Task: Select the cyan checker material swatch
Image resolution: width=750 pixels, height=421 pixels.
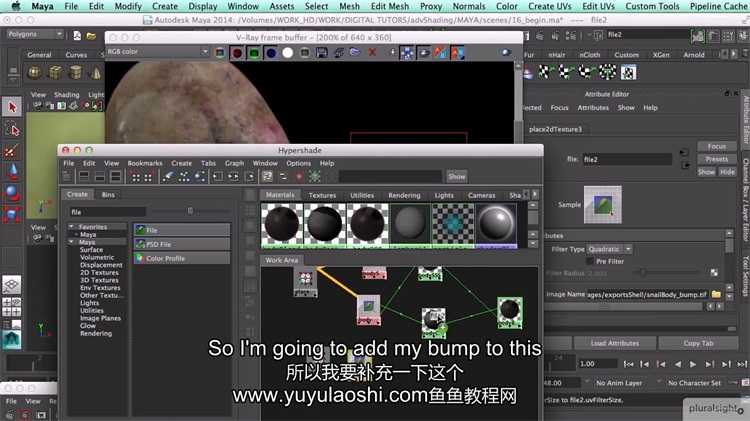Action: point(453,224)
